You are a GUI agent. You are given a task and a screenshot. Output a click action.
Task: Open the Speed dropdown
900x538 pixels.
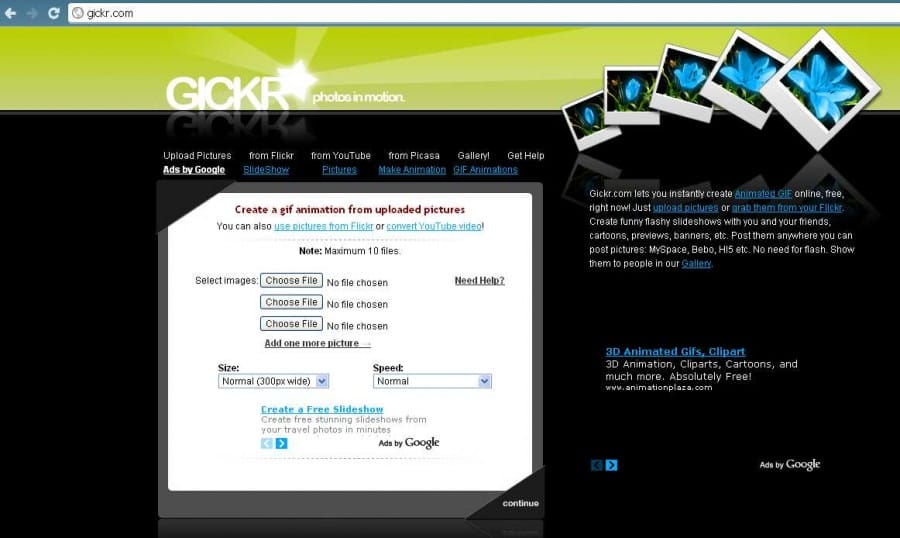click(x=432, y=381)
